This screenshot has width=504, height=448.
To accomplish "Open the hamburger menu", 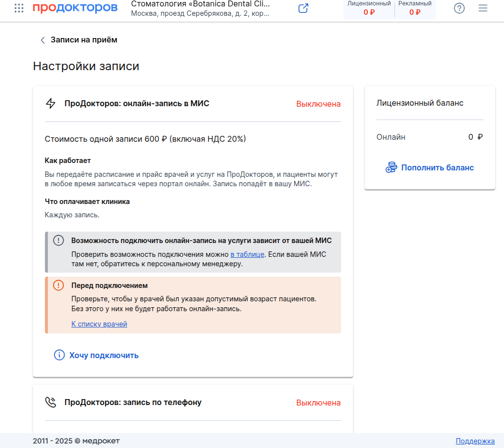I will pos(483,8).
